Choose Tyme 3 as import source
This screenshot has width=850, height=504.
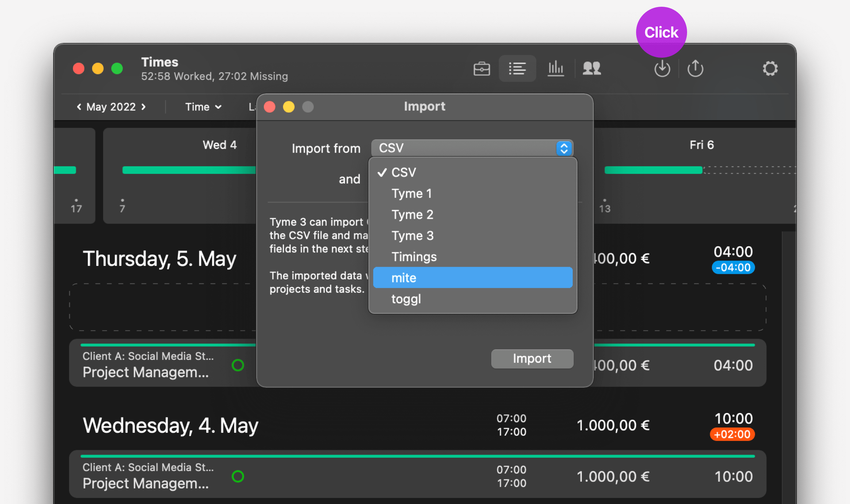473,236
